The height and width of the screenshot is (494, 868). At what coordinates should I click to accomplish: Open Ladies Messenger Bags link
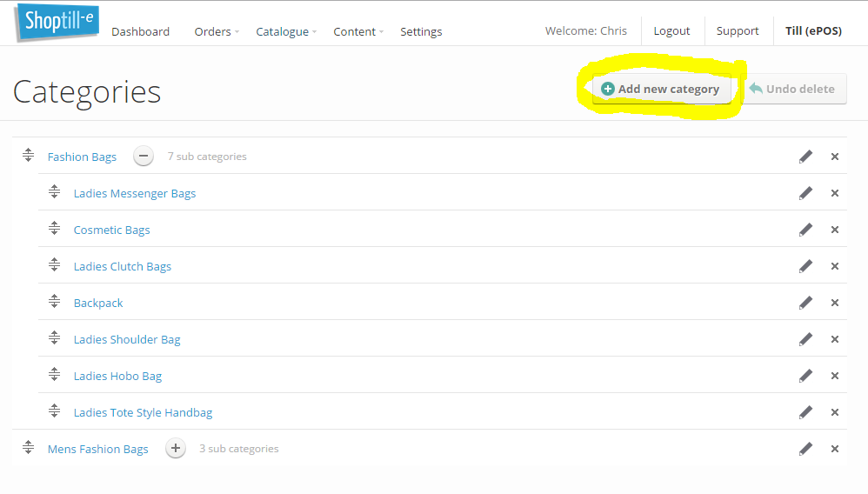[135, 193]
